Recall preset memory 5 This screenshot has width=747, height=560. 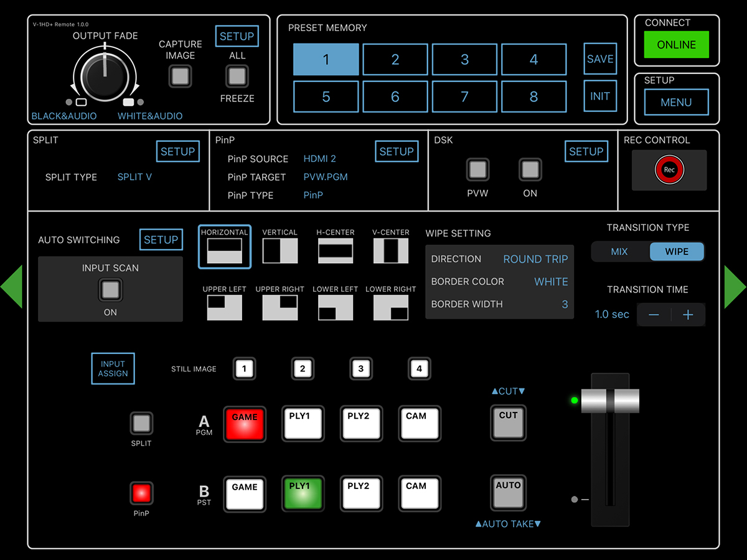[x=326, y=97]
